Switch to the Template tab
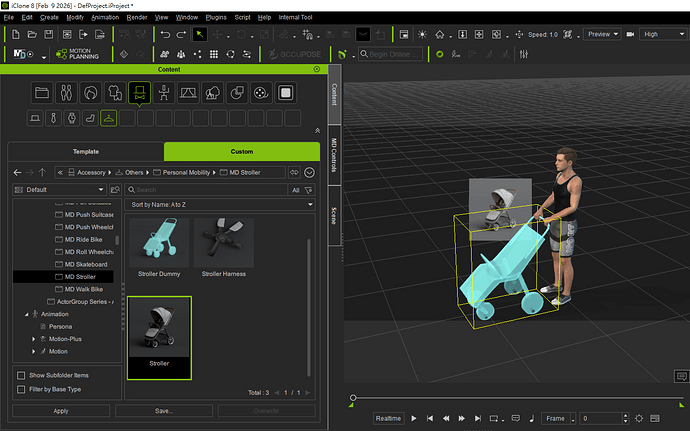This screenshot has height=431, width=690. (86, 151)
